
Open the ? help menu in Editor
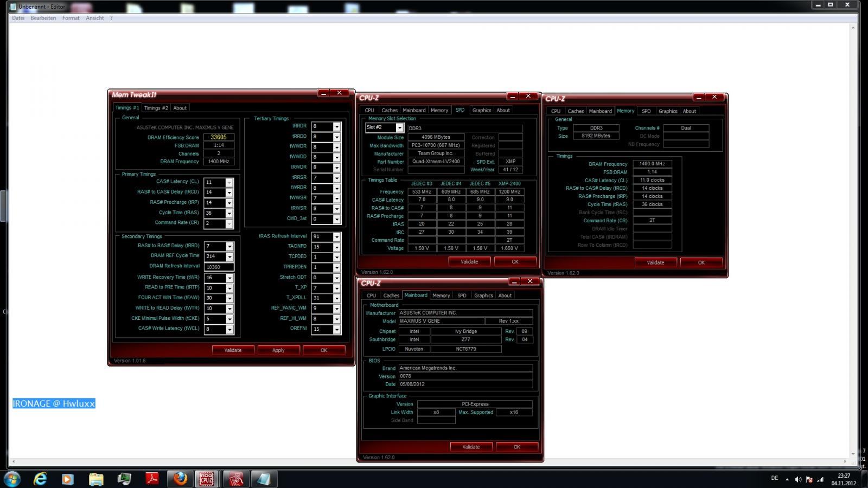(111, 18)
